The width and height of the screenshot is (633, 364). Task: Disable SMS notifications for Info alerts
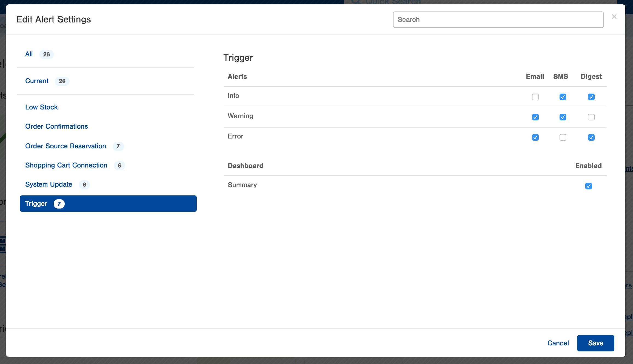(563, 97)
